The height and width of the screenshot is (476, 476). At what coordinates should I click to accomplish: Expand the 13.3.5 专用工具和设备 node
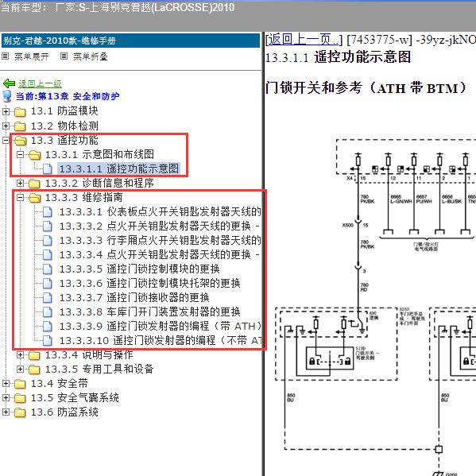point(20,369)
